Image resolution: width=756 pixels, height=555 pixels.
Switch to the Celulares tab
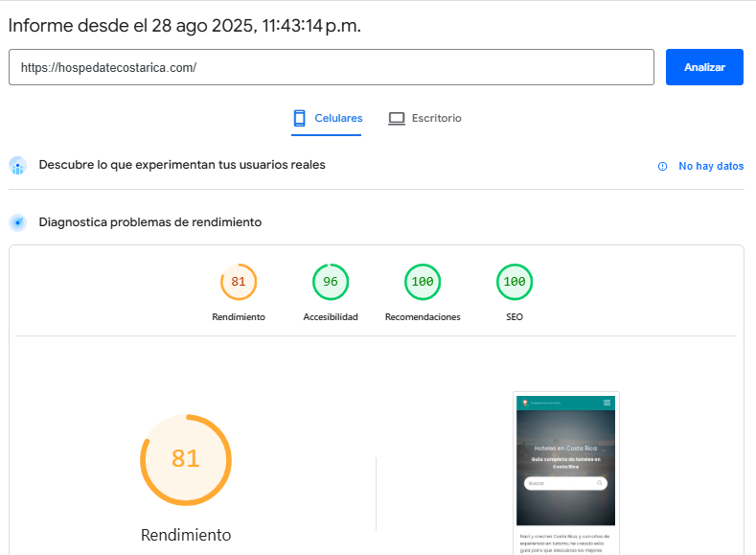pos(327,119)
